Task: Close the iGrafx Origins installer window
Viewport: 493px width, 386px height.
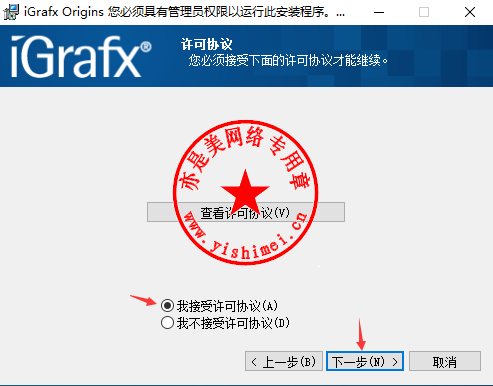Action: tap(470, 12)
